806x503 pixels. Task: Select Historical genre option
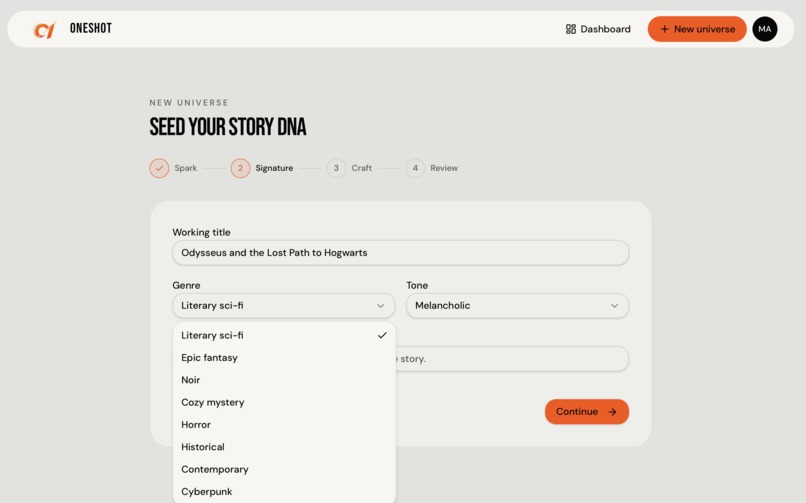coord(284,447)
